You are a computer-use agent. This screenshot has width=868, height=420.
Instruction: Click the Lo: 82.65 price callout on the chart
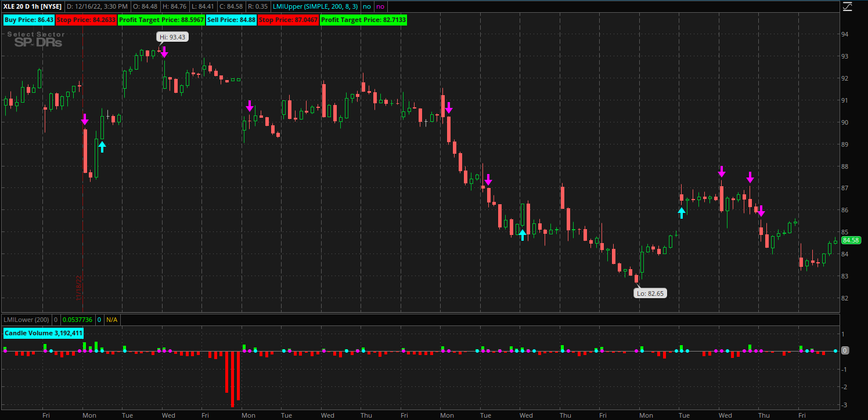(x=650, y=293)
